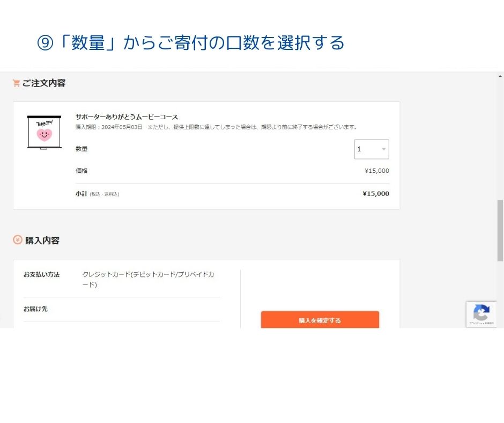Open the サポーターありがとうムービーコース title
Image resolution: width=504 pixels, height=423 pixels.
(x=127, y=117)
